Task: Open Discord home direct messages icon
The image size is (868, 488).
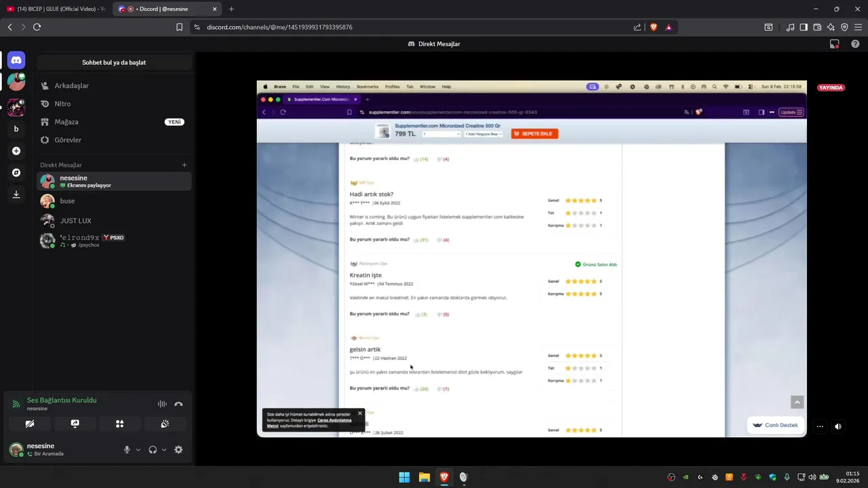Action: [x=16, y=60]
